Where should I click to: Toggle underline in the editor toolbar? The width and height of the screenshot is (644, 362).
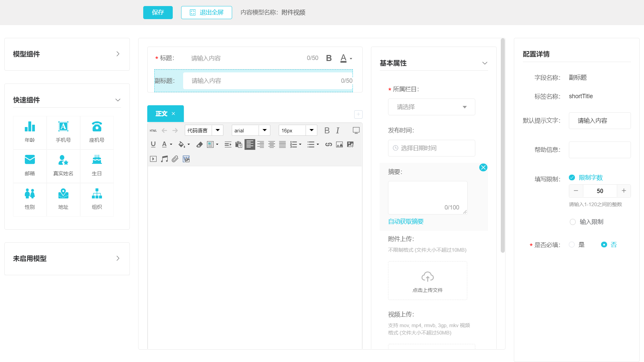click(x=153, y=144)
